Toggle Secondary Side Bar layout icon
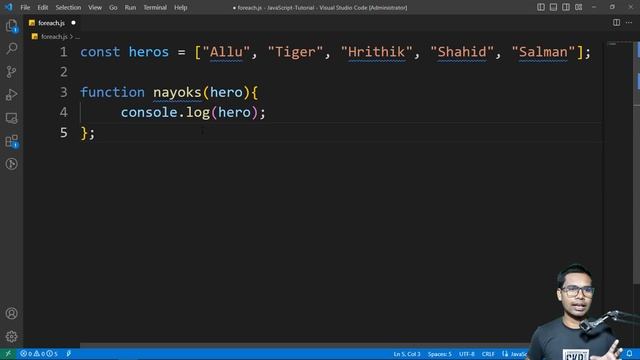 tap(566, 7)
